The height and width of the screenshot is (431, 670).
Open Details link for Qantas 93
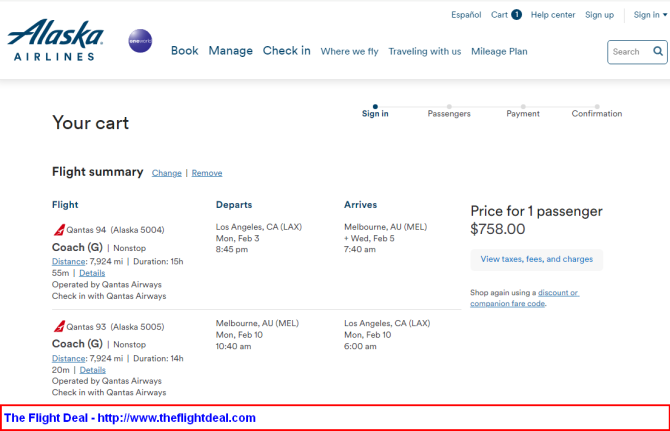click(92, 370)
